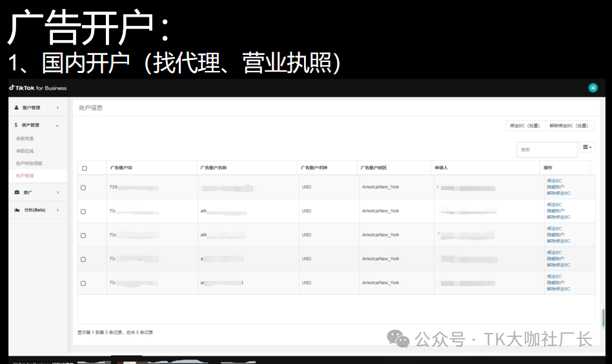612x364 pixels.
Task: Click the person icon beside 账户管理
Action: [x=17, y=108]
